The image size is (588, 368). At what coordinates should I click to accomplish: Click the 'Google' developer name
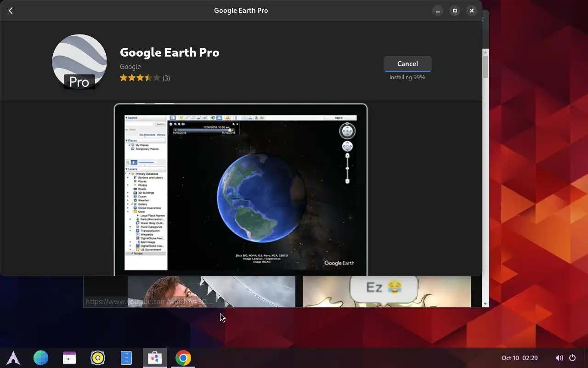130,67
